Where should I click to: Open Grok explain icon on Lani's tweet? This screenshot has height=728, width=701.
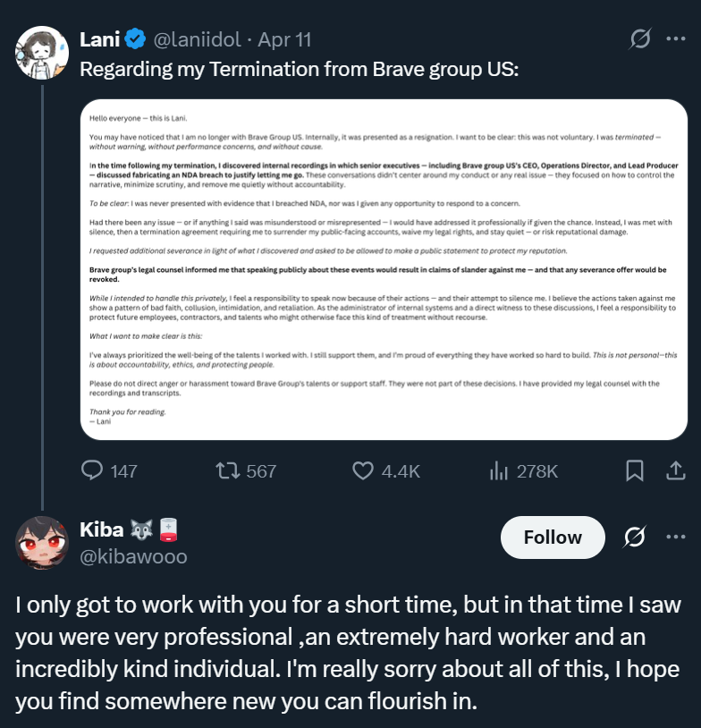click(x=639, y=39)
